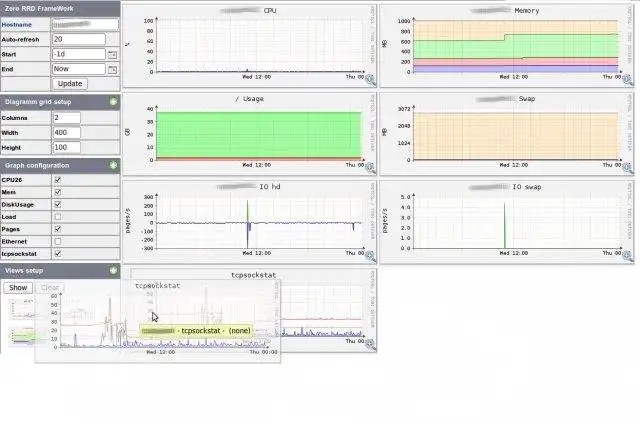Click the magnifier icon on tcpsockstat graph
Viewport: 640px width, 424px height.
coord(370,344)
